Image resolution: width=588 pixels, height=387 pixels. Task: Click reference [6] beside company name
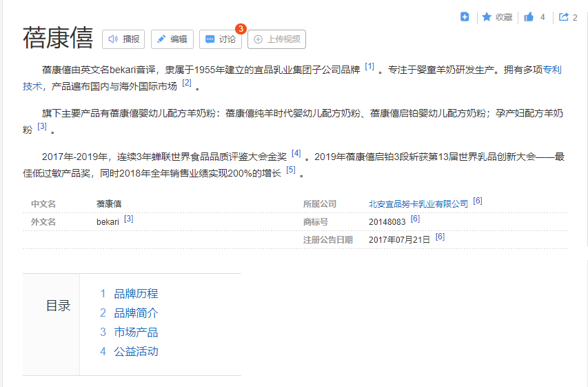coord(478,201)
